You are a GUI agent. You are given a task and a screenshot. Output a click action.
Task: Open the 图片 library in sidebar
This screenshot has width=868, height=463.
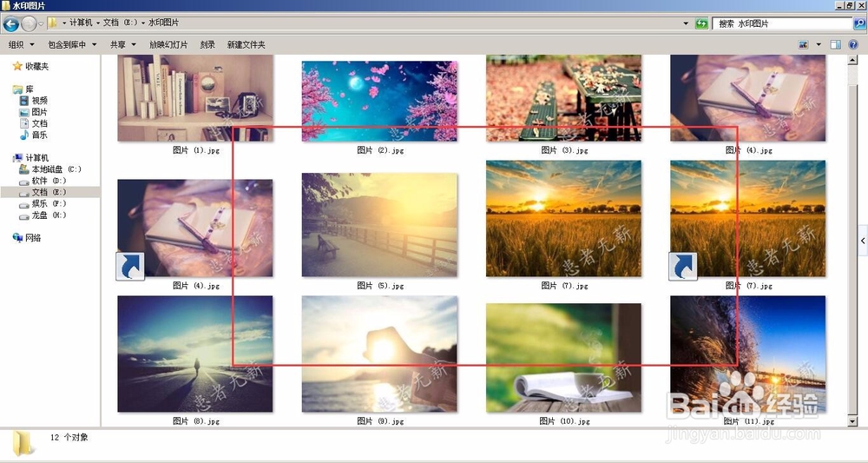tap(34, 112)
